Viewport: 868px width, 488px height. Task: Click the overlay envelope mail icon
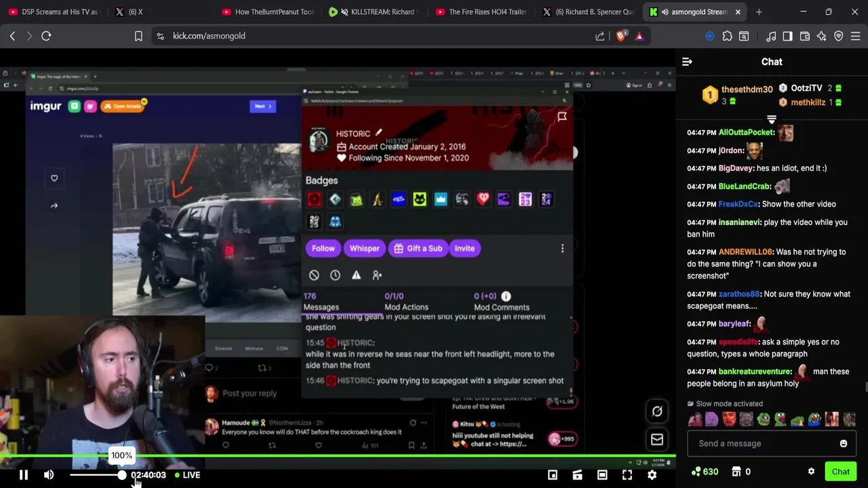[657, 440]
